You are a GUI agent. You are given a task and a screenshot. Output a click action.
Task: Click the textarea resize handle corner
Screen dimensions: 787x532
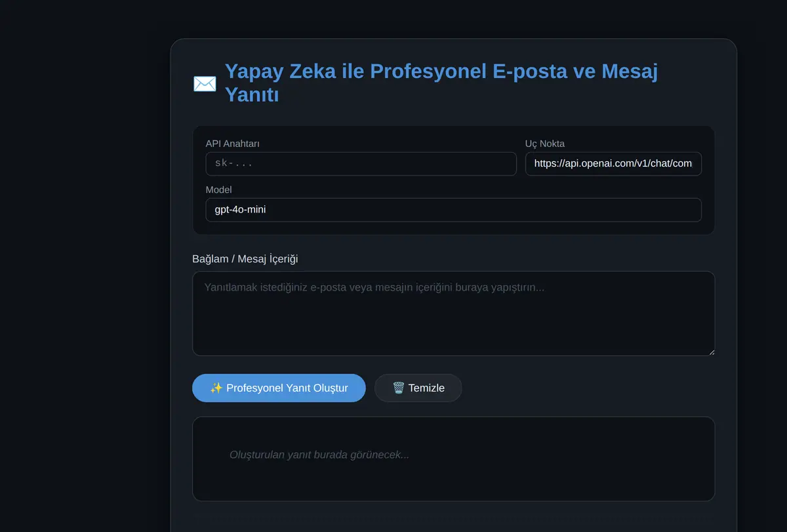point(711,352)
